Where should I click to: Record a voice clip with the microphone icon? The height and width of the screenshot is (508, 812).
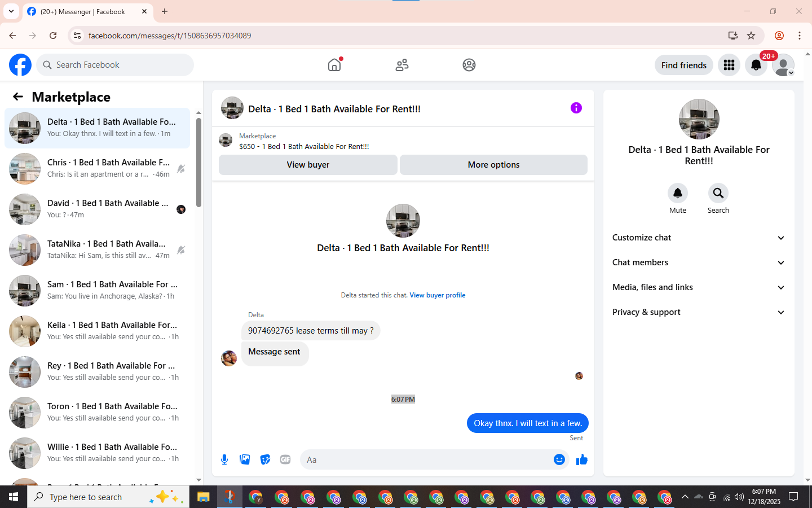224,459
